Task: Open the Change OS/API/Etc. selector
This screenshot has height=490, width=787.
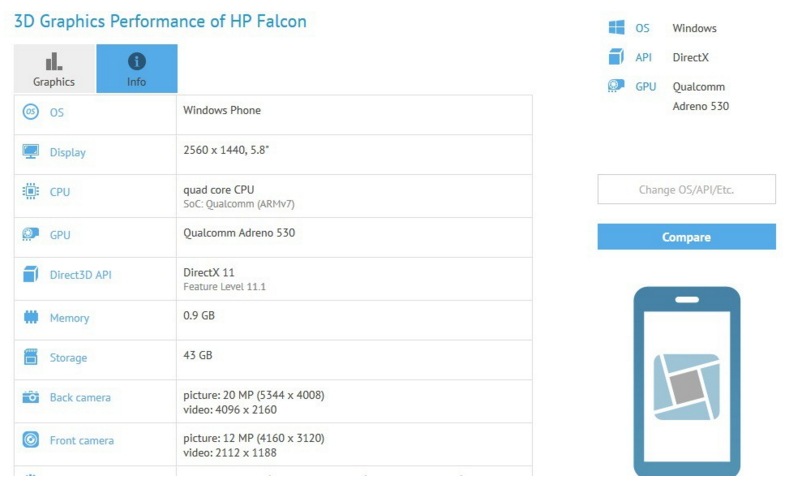Action: [686, 189]
